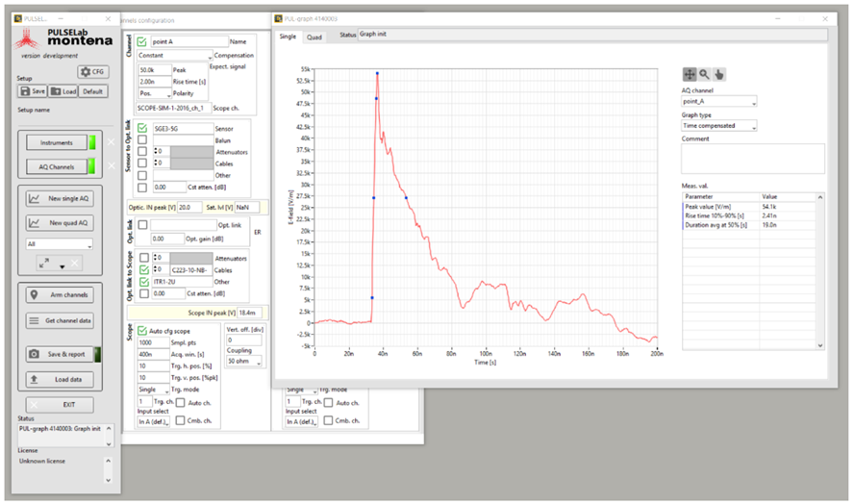Open configuration with the CFG gear button
This screenshot has width=854, height=504.
tap(91, 72)
